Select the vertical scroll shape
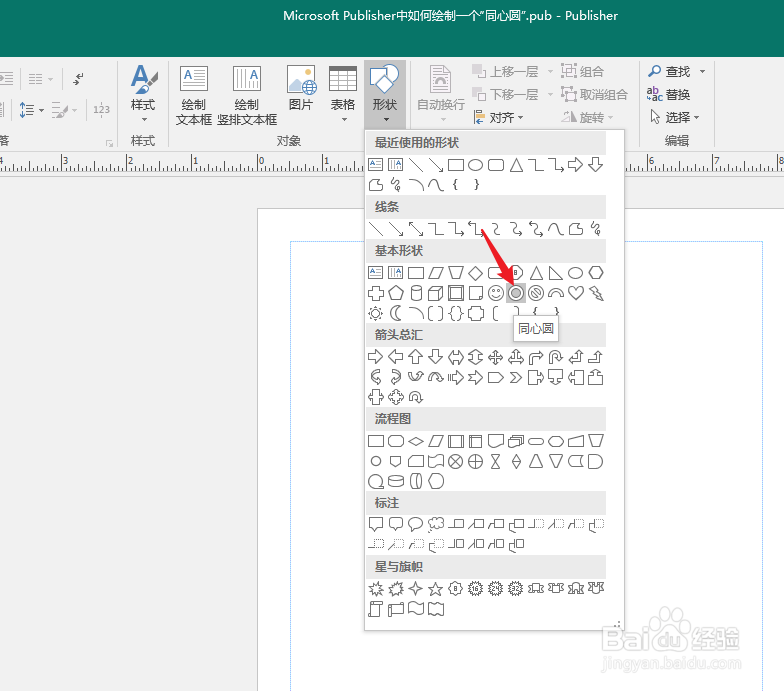The image size is (784, 691). (x=376, y=609)
